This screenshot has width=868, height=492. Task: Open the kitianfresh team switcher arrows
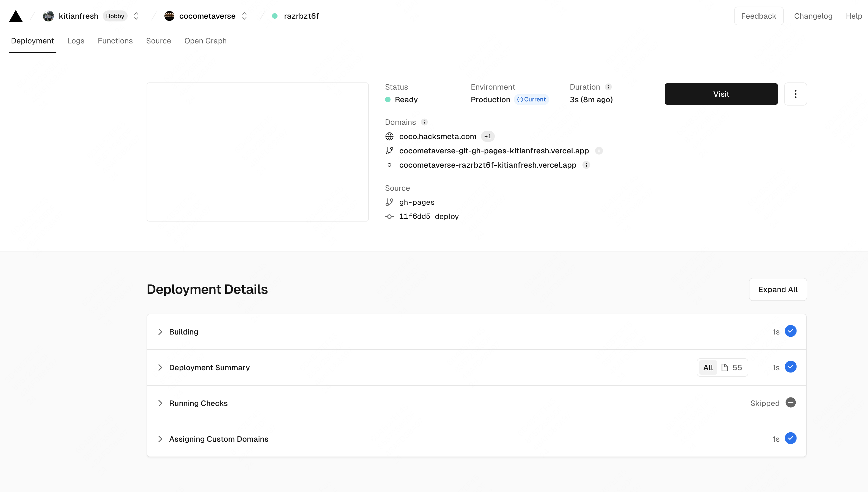click(136, 16)
